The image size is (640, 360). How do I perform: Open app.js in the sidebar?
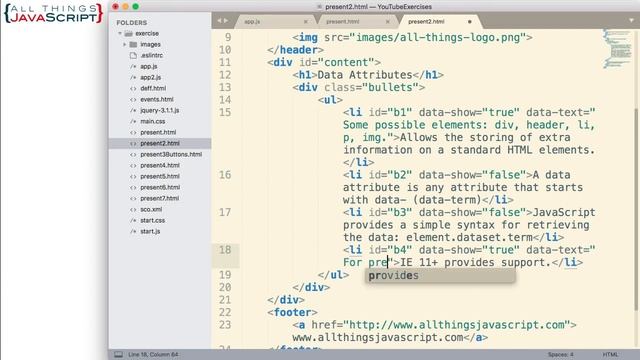[x=149, y=67]
